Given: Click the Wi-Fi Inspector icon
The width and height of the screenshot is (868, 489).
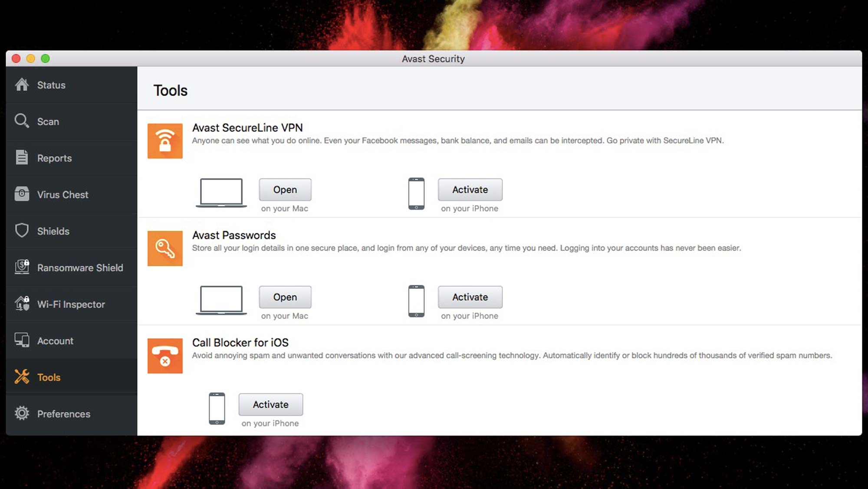Looking at the screenshot, I should coord(22,303).
